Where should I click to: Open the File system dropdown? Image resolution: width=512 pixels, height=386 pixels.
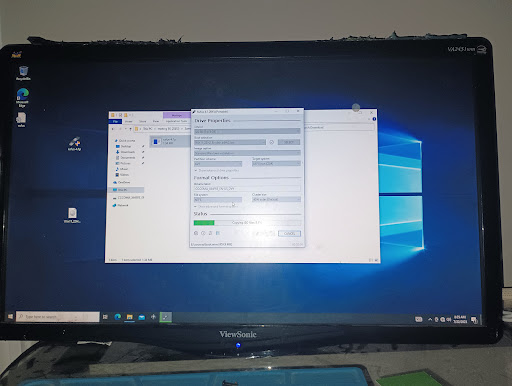pyautogui.click(x=218, y=200)
